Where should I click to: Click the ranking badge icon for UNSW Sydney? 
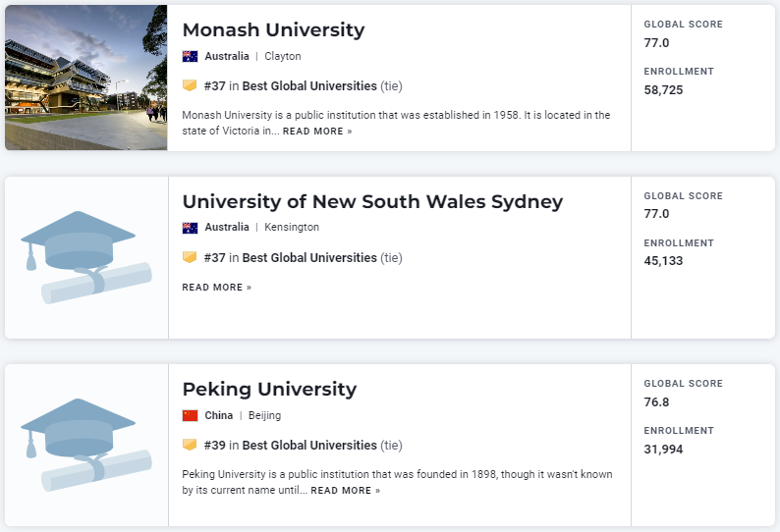point(190,257)
